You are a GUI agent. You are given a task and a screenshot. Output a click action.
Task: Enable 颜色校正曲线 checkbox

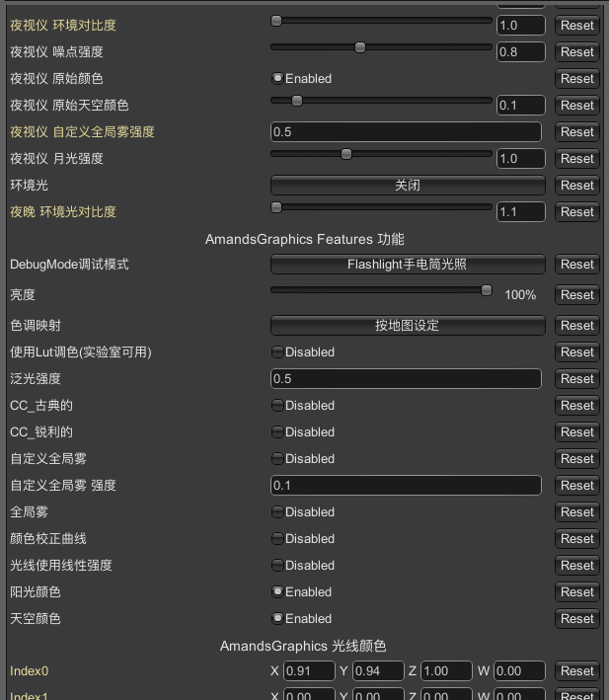point(277,539)
